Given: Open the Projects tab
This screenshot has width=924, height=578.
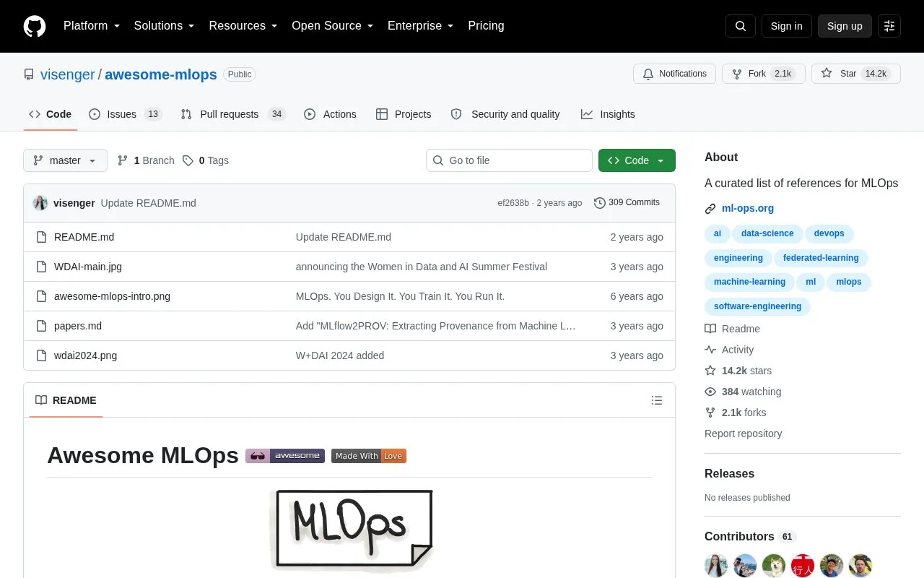Looking at the screenshot, I should pos(404,114).
